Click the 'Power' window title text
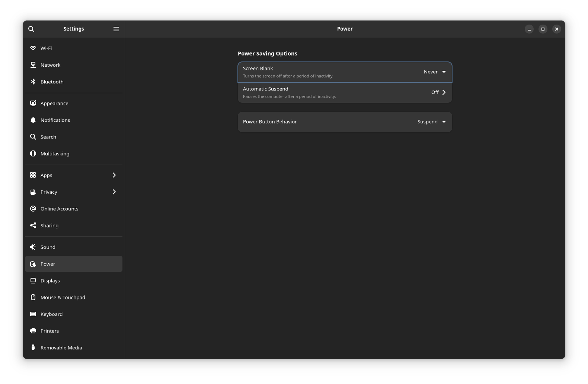 pyautogui.click(x=345, y=29)
